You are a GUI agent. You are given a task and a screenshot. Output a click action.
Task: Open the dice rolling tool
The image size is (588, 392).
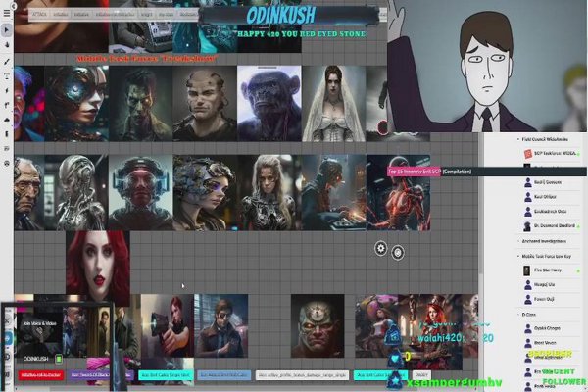coord(7,149)
